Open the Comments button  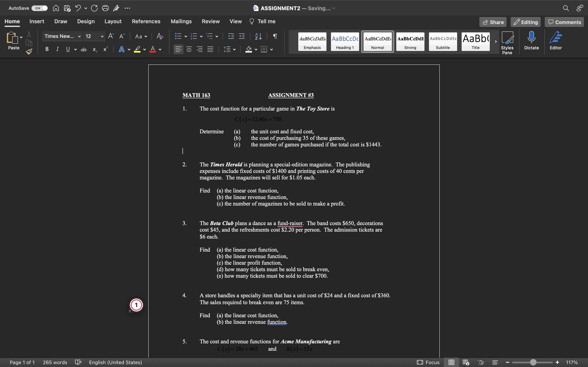(564, 22)
